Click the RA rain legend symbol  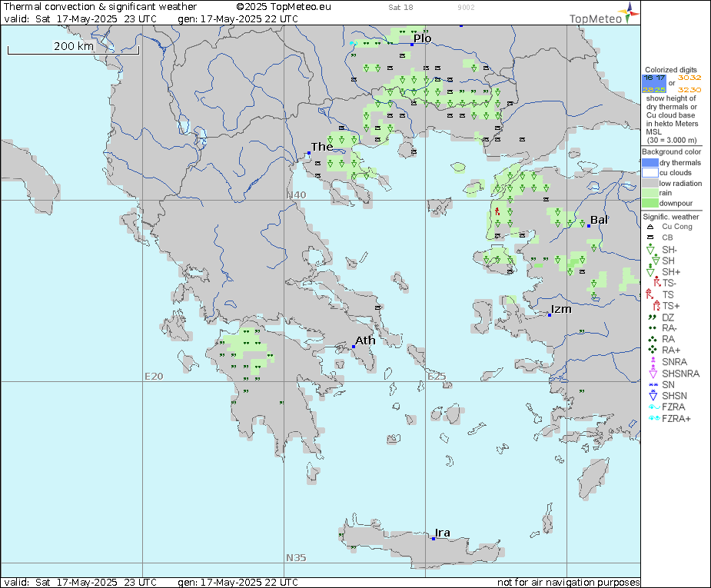click(x=652, y=339)
